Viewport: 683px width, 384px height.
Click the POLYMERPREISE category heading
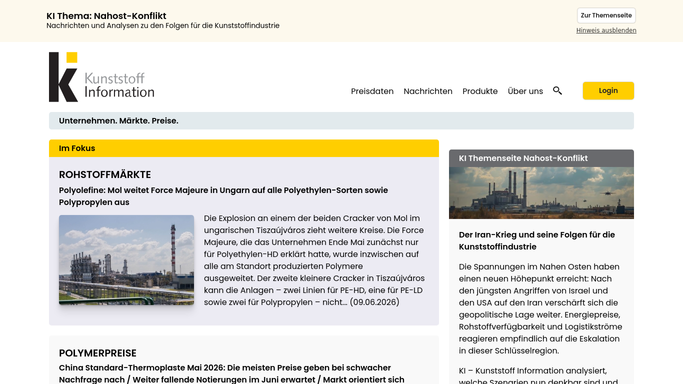(98, 353)
